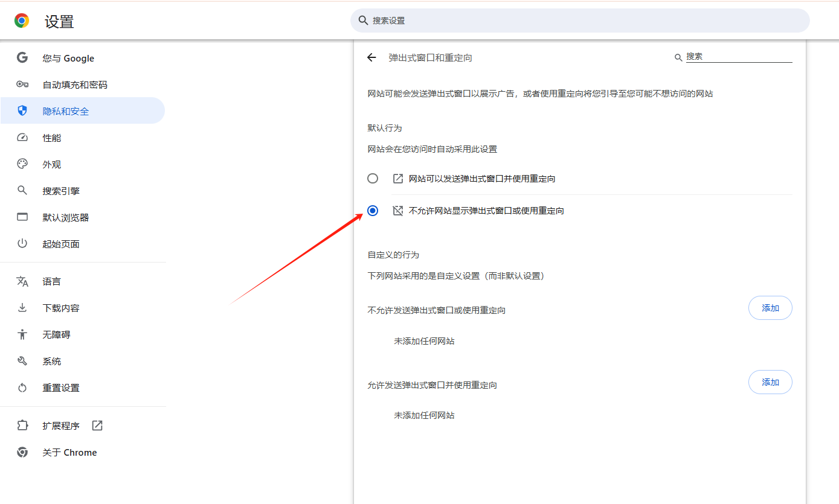Click the Chrome logo beside 设置
Image resolution: width=839 pixels, height=504 pixels.
[22, 21]
